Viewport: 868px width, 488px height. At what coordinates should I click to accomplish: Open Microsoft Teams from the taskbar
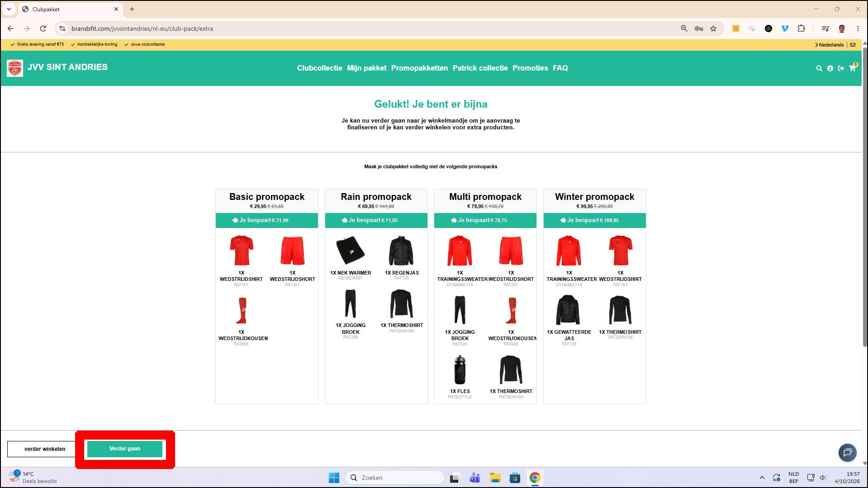point(474,478)
